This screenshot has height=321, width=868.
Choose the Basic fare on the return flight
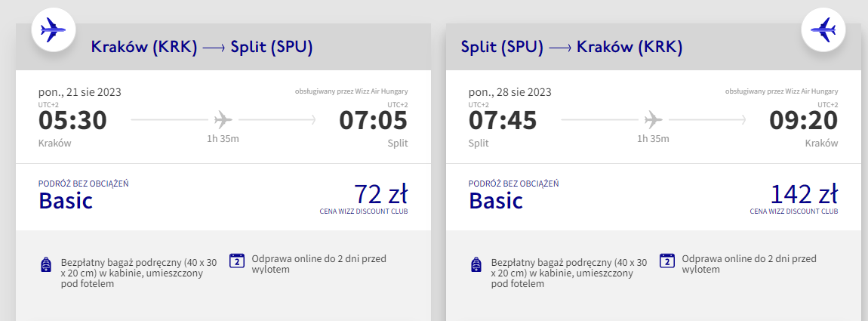[x=495, y=200]
